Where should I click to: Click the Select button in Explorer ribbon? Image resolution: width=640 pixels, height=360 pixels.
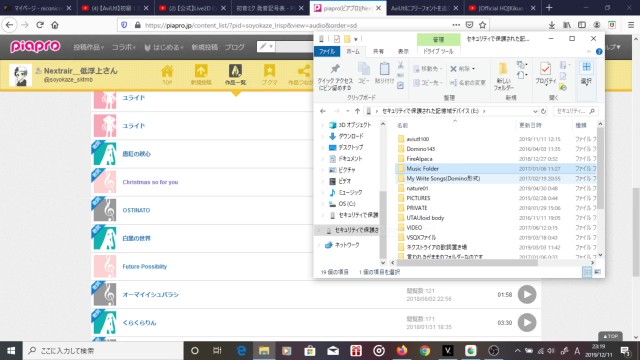point(586,73)
